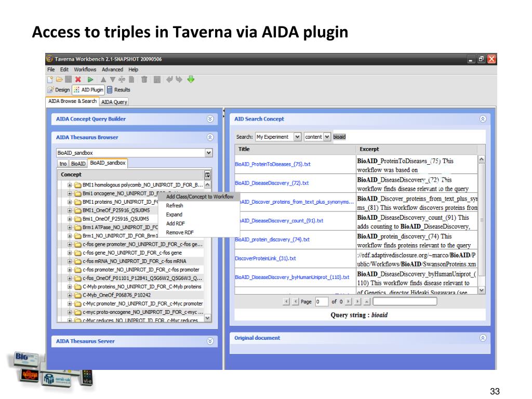
Task: Click the up-arrow button beside pager
Action: tap(367, 301)
